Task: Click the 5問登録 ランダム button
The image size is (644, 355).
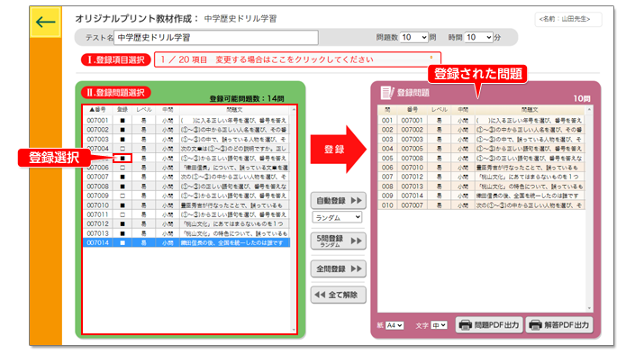Action: pyautogui.click(x=339, y=241)
